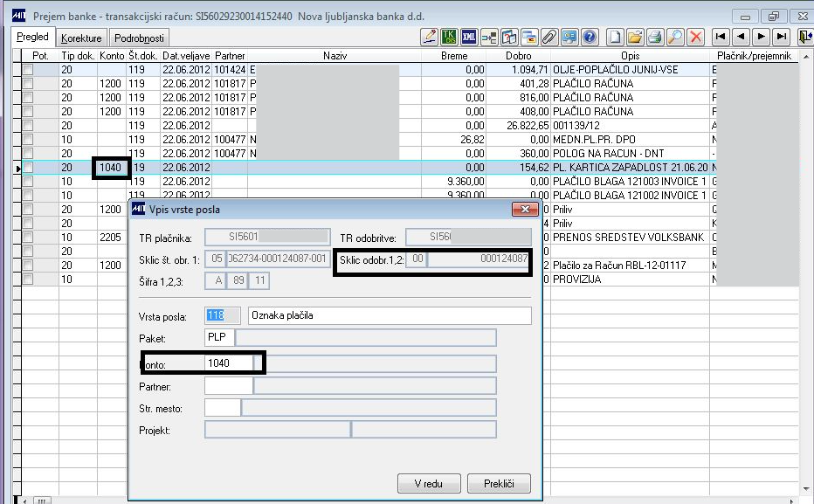Tick checkbox for PRENOS SREDSTEV VOLKSBANK row
Image resolution: width=814 pixels, height=504 pixels.
(x=28, y=238)
